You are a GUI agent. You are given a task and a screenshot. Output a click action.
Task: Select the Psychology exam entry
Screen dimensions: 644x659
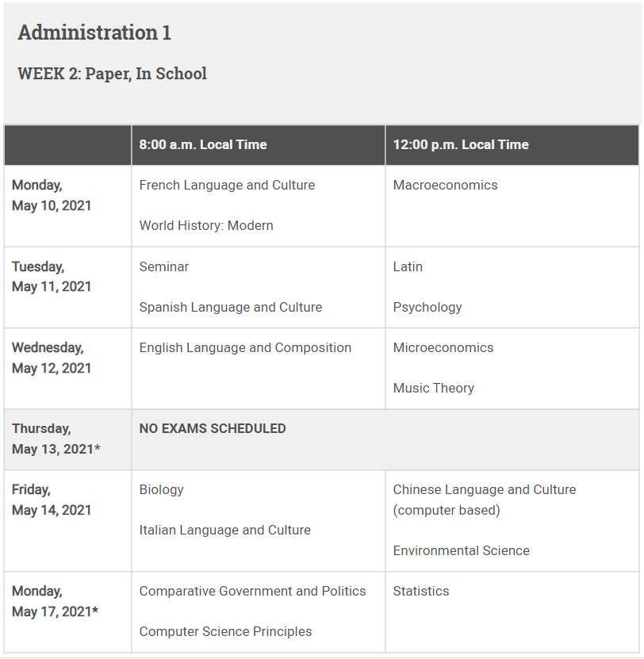click(427, 307)
